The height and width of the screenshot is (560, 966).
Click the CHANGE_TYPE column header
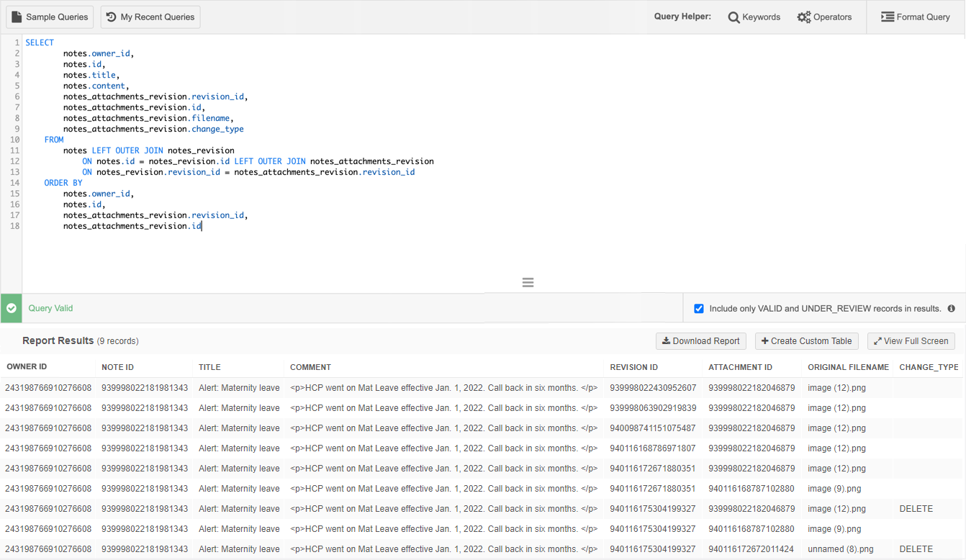coord(929,367)
